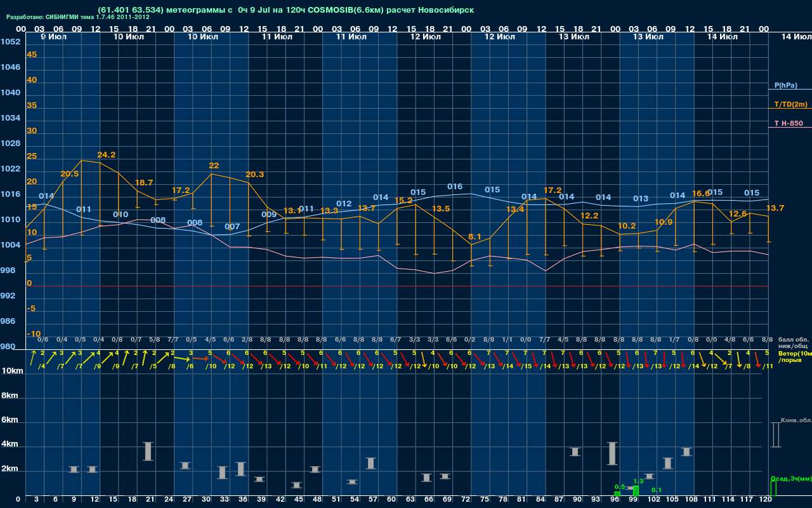Click the grey convective cloud legend bracket
Screen dimensions: 812x508
click(775, 435)
